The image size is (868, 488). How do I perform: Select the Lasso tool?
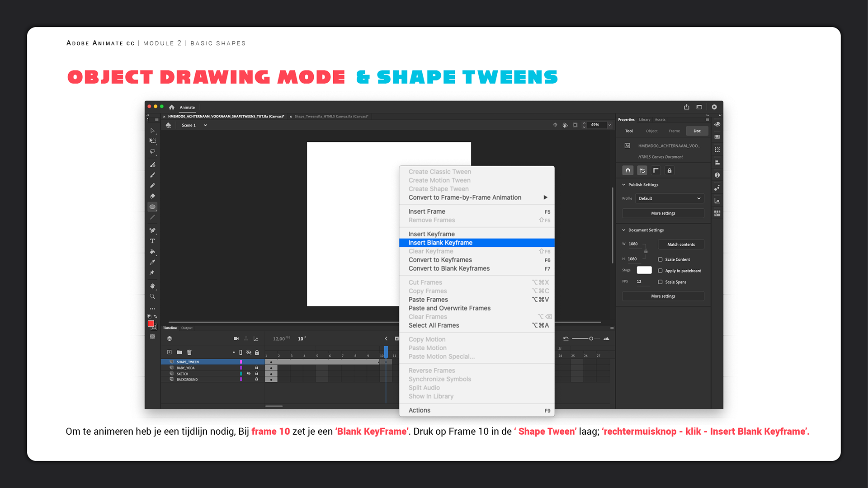pyautogui.click(x=152, y=152)
